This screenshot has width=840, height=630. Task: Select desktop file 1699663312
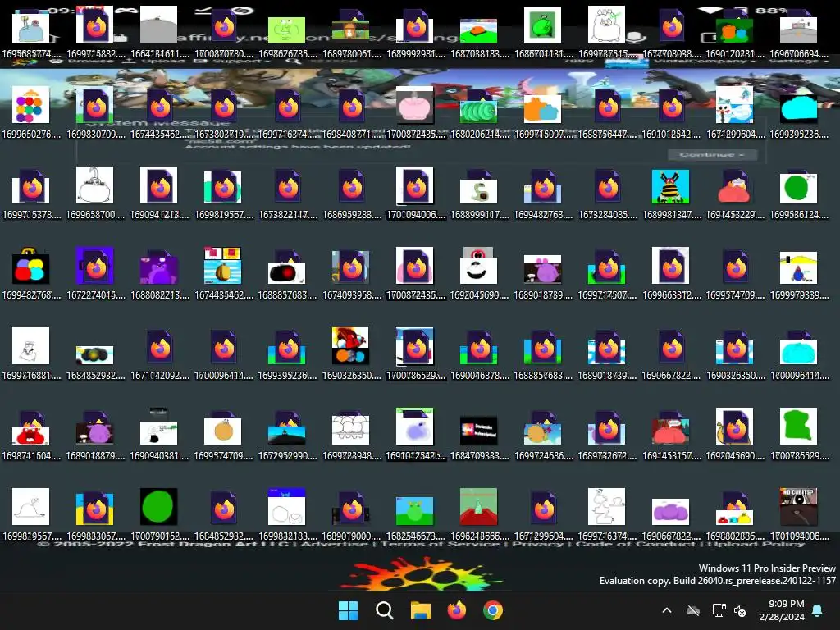[671, 274]
